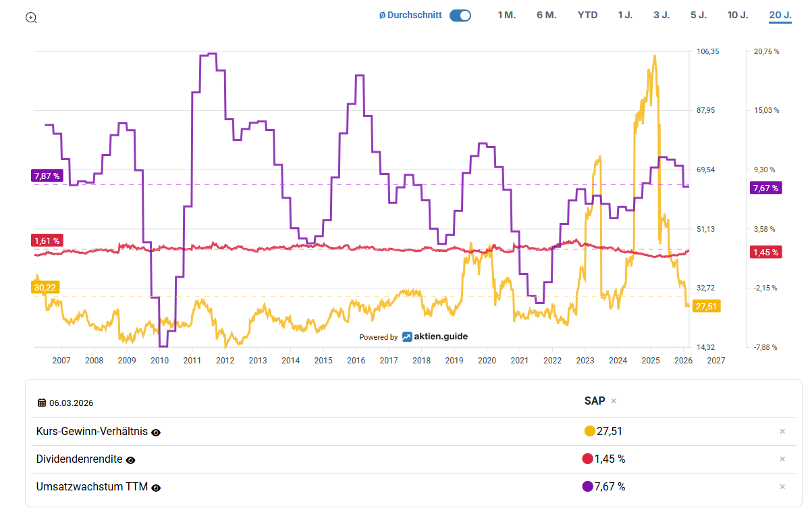Click the zoom magnifier icon above the chart
The image size is (812, 510).
point(31,18)
